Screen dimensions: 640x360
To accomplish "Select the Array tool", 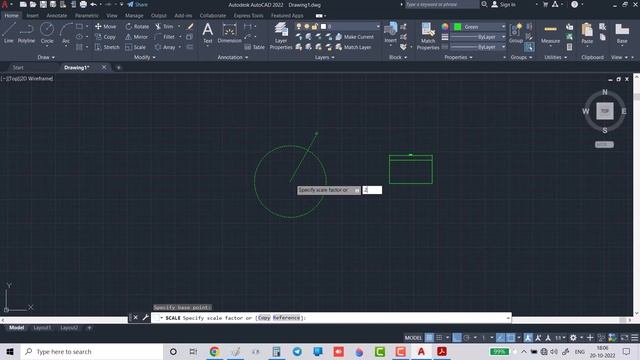I will coord(165,47).
